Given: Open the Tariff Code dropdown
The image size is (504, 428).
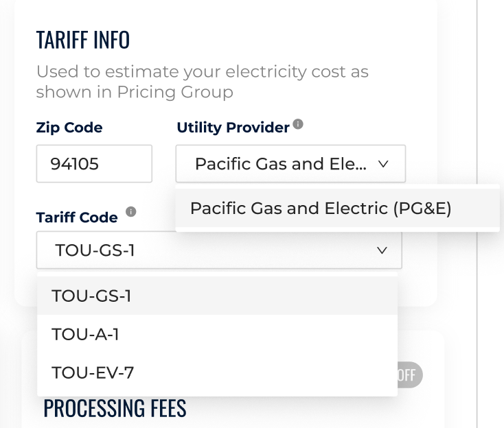Looking at the screenshot, I should tap(219, 250).
